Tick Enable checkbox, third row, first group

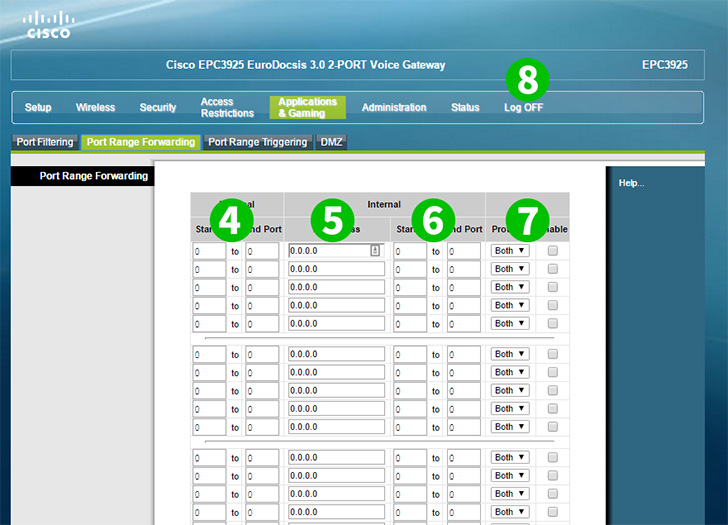(x=552, y=287)
